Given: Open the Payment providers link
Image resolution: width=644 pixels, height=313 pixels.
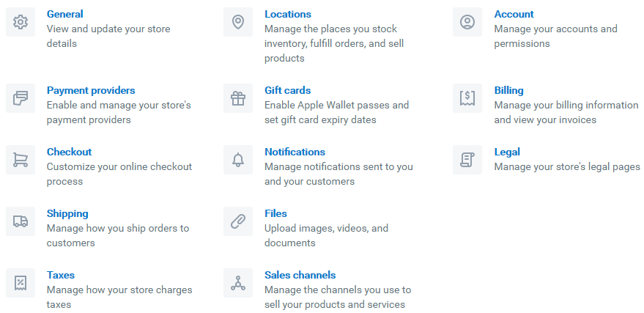Looking at the screenshot, I should pos(91,90).
